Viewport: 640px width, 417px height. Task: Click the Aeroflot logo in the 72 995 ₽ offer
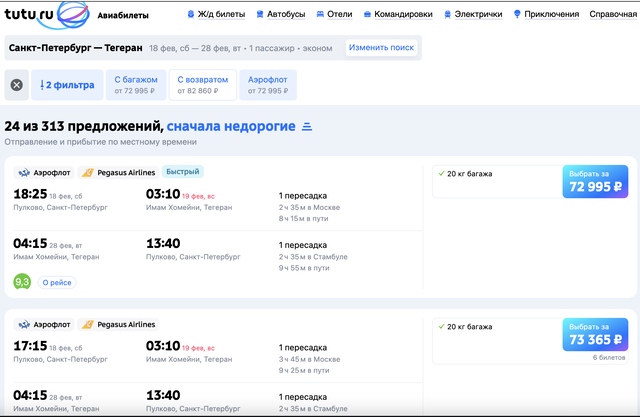(24, 173)
